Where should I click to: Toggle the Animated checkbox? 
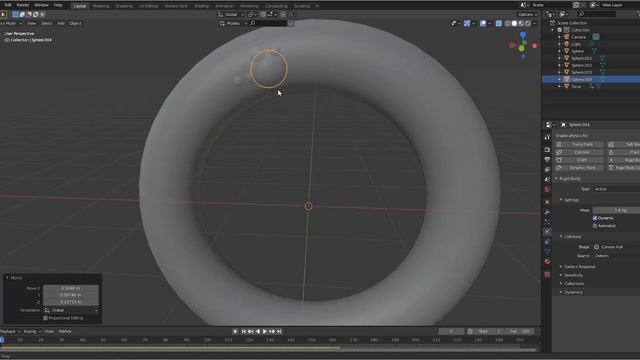[x=595, y=226]
